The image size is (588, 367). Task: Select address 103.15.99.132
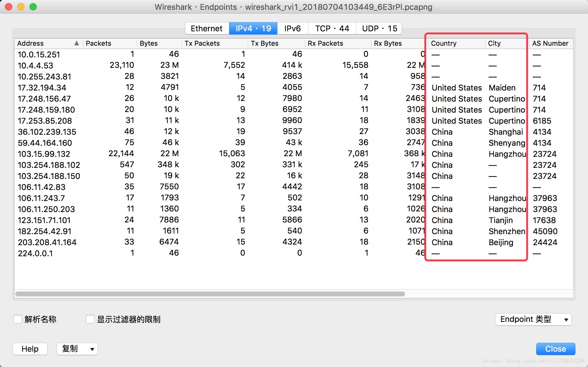click(44, 154)
